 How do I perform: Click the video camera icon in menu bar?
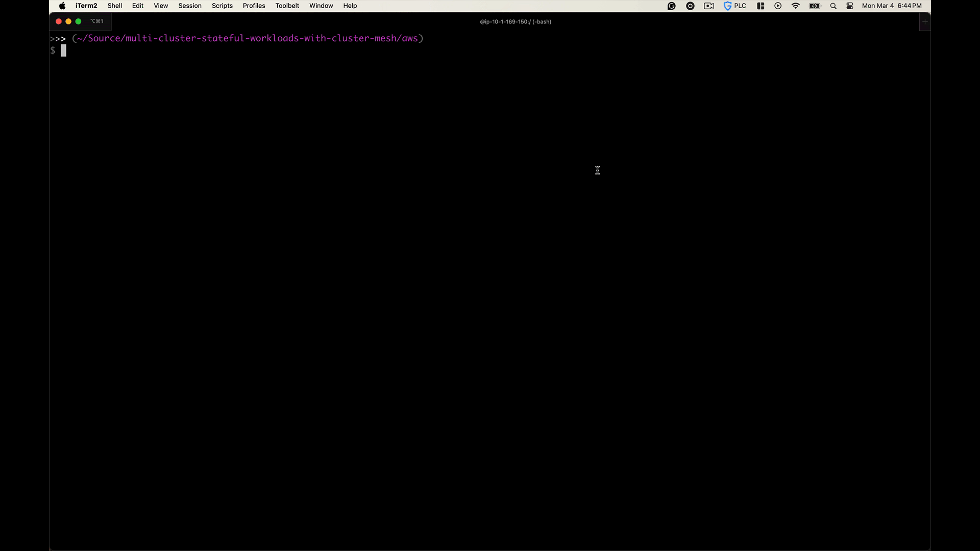708,6
